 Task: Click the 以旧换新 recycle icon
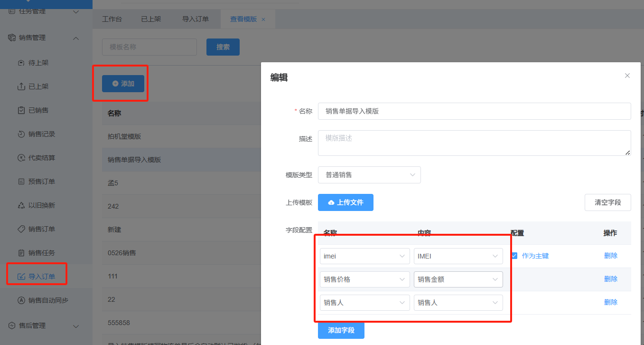(21, 205)
